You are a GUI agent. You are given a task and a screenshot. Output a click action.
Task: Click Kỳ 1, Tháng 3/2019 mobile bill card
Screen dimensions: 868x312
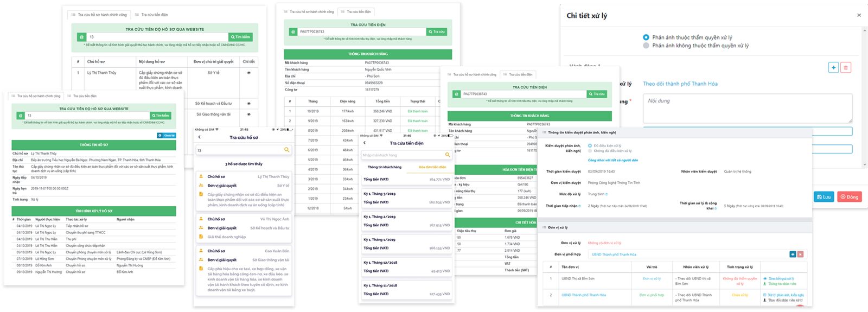[407, 198]
